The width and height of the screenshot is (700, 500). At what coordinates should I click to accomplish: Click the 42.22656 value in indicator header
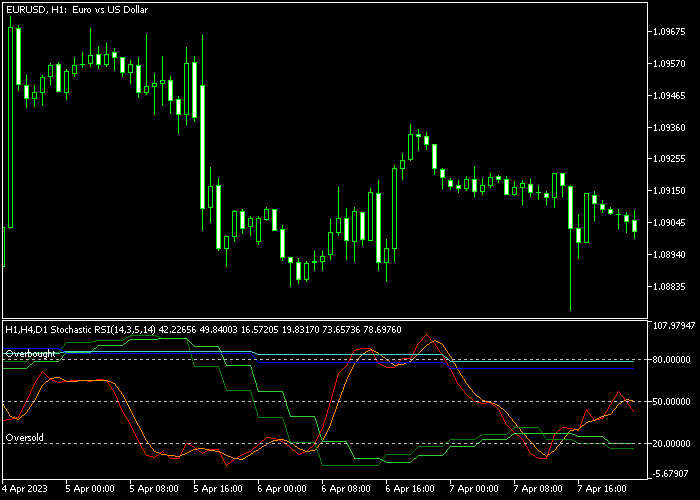177,330
